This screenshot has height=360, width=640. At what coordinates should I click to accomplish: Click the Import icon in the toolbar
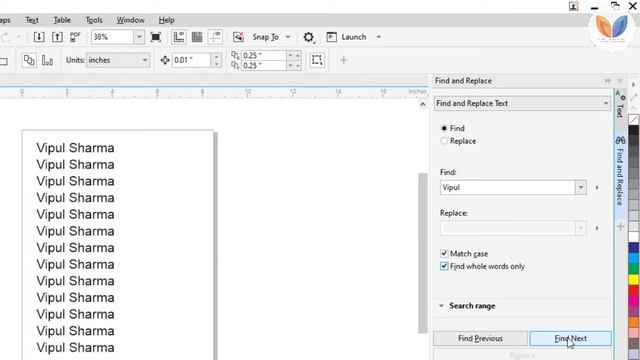pos(39,37)
